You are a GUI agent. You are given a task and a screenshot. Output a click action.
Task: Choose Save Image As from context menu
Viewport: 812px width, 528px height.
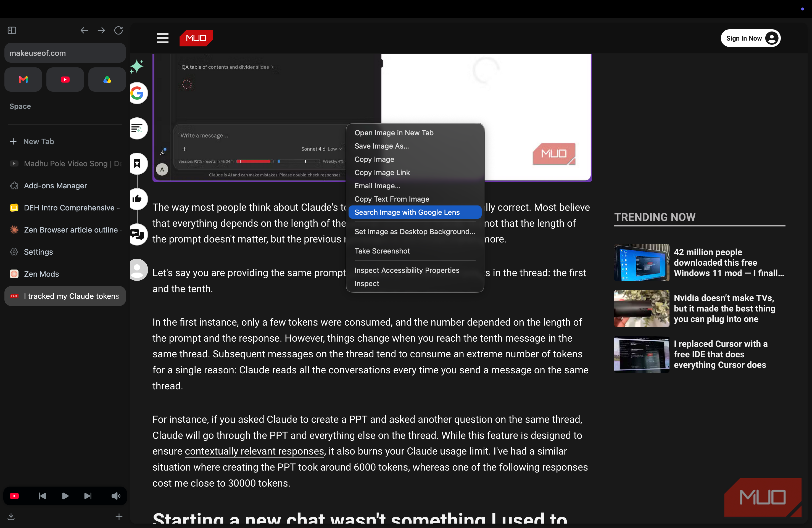coord(415,146)
